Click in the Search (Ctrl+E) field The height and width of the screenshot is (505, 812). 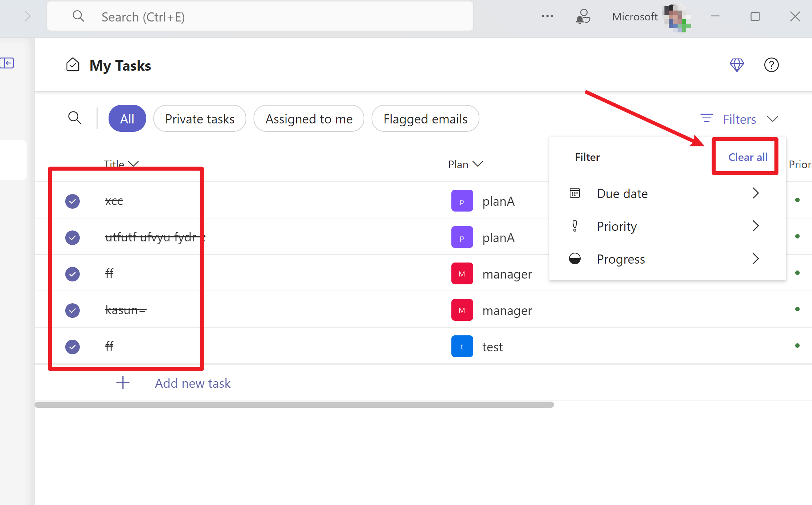tap(260, 16)
